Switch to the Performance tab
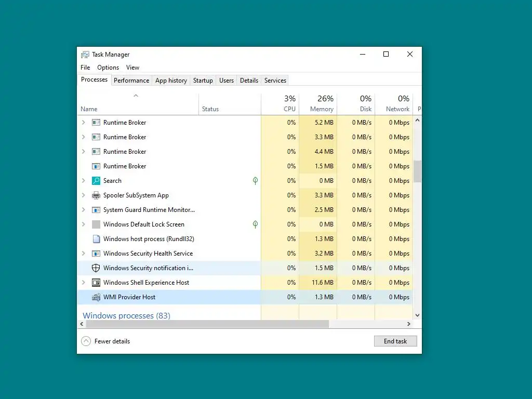The height and width of the screenshot is (399, 532). (131, 81)
